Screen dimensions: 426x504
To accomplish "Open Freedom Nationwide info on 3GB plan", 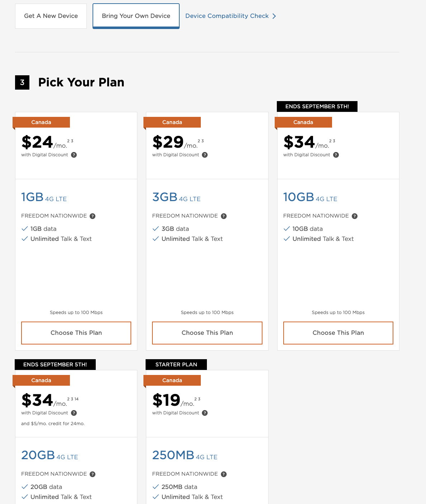I will point(224,216).
